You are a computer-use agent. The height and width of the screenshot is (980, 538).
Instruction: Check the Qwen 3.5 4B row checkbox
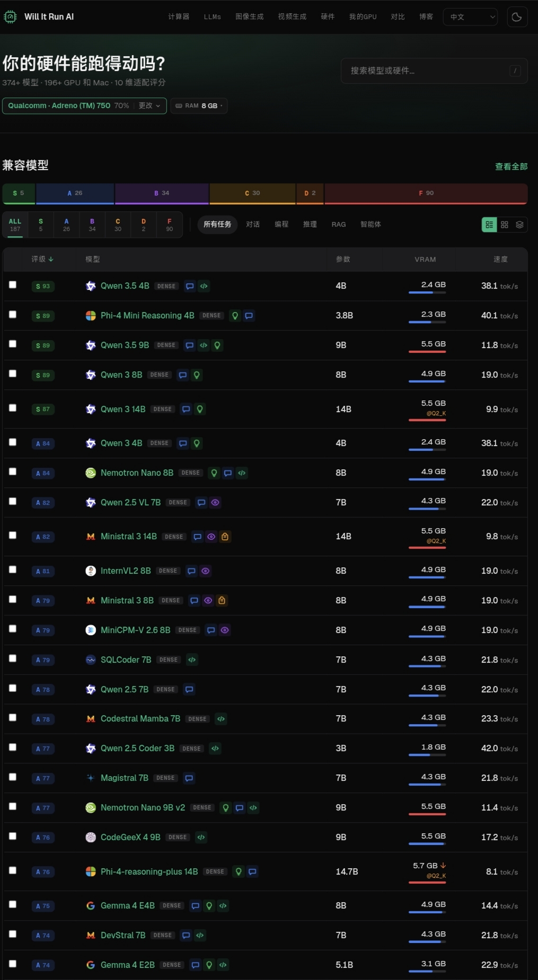pos(13,285)
